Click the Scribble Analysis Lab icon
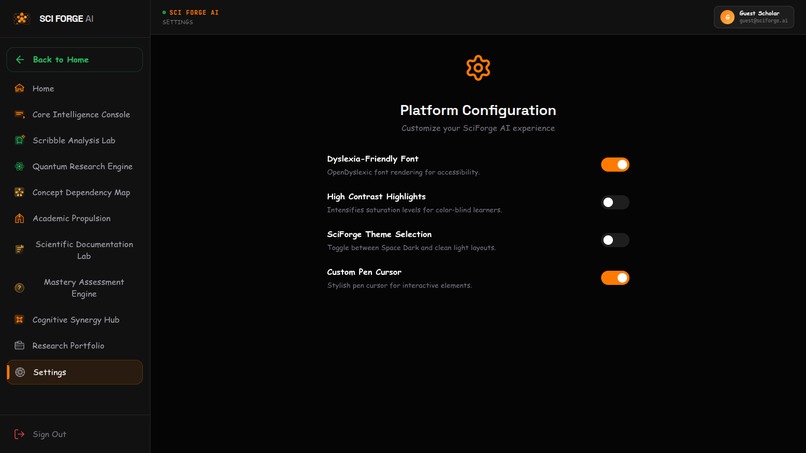The height and width of the screenshot is (453, 806). (20, 140)
